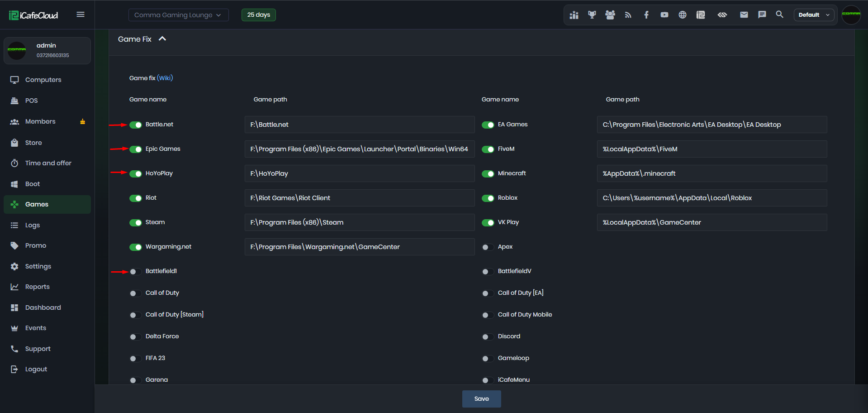Image resolution: width=868 pixels, height=413 pixels.
Task: Focus the VK Play path field
Action: [x=712, y=222]
